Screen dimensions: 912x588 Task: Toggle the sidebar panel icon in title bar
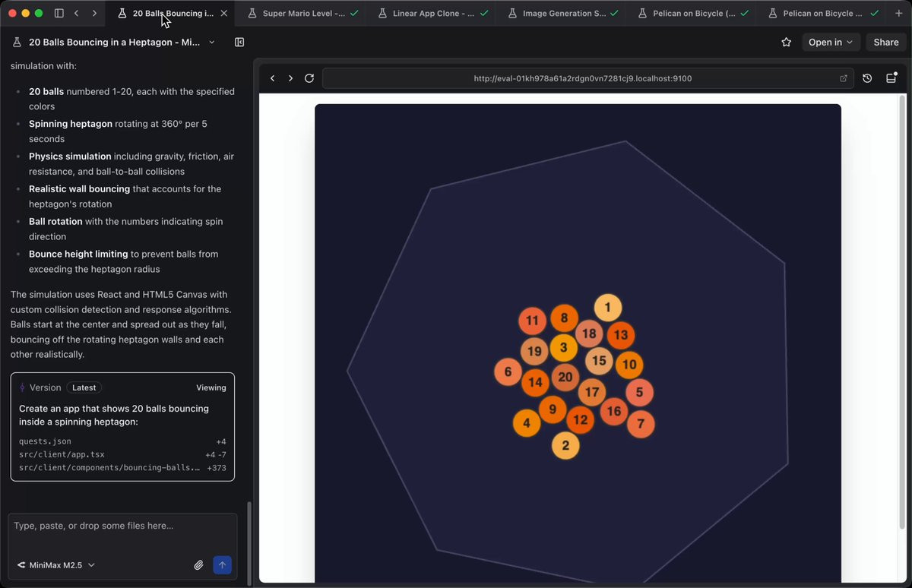pyautogui.click(x=59, y=13)
